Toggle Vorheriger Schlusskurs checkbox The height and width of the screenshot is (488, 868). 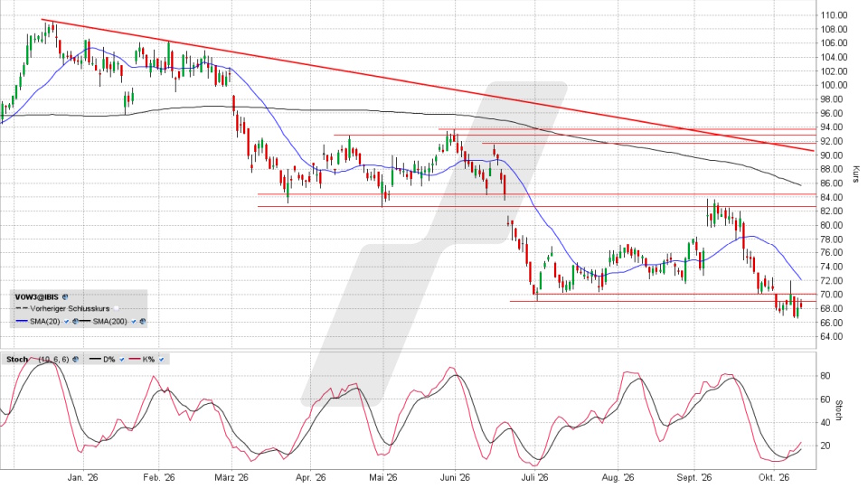(116, 309)
